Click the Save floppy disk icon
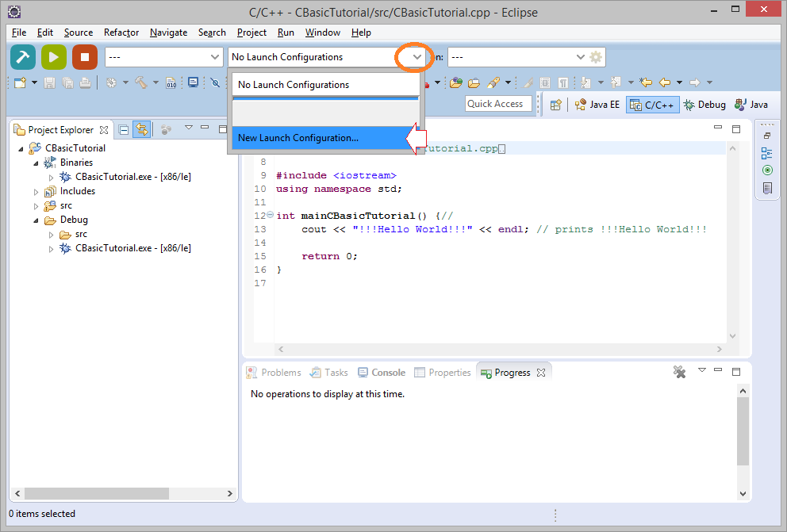Image resolution: width=787 pixels, height=532 pixels. [x=49, y=82]
